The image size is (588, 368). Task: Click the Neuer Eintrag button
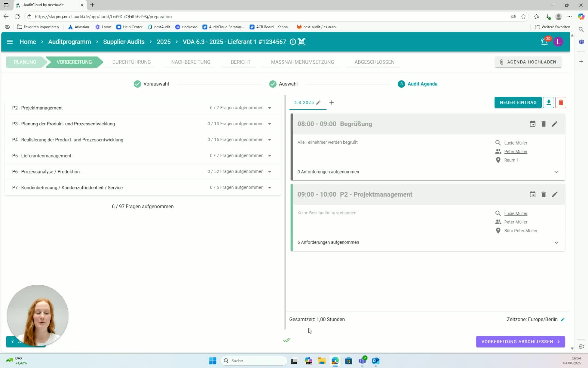point(518,103)
